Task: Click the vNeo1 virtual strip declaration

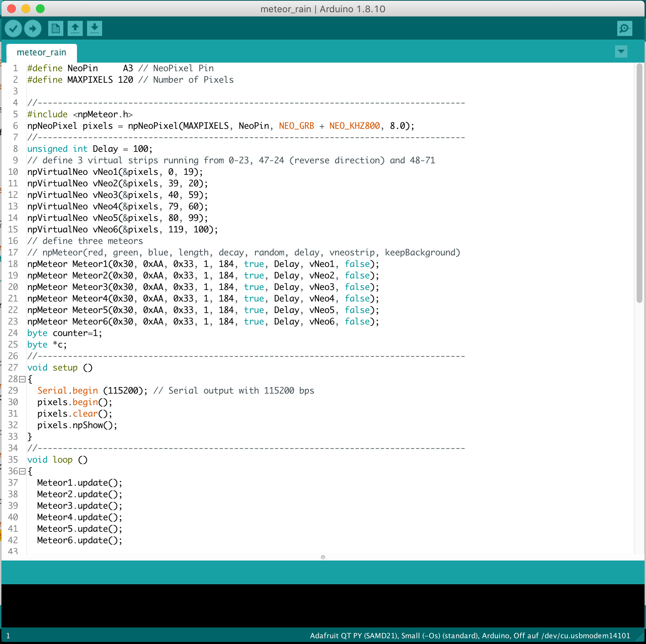Action: tap(115, 172)
